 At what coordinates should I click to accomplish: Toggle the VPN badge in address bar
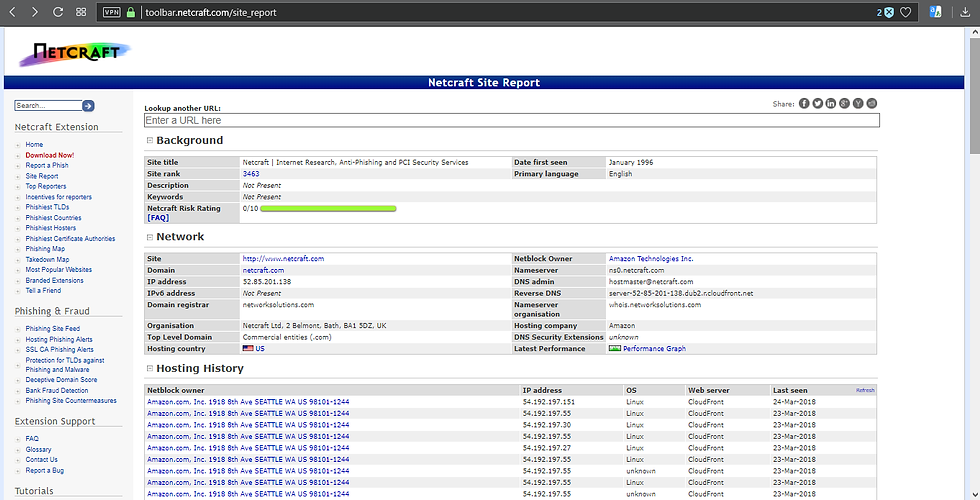[111, 12]
